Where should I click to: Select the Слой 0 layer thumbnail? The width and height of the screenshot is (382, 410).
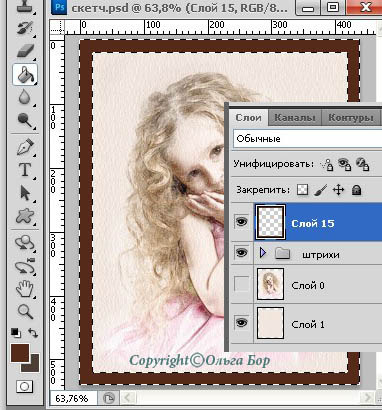[271, 284]
